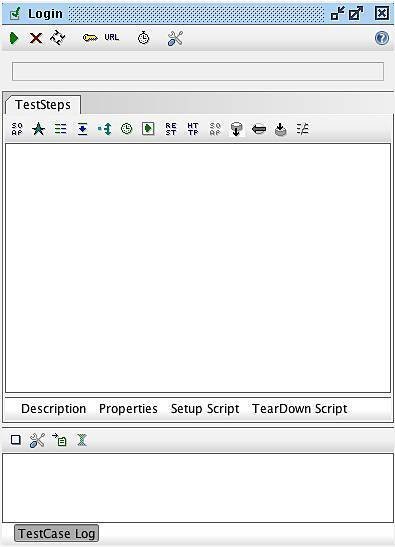This screenshot has height=547, width=395.
Task: Open the Setup Script tab
Action: click(205, 409)
